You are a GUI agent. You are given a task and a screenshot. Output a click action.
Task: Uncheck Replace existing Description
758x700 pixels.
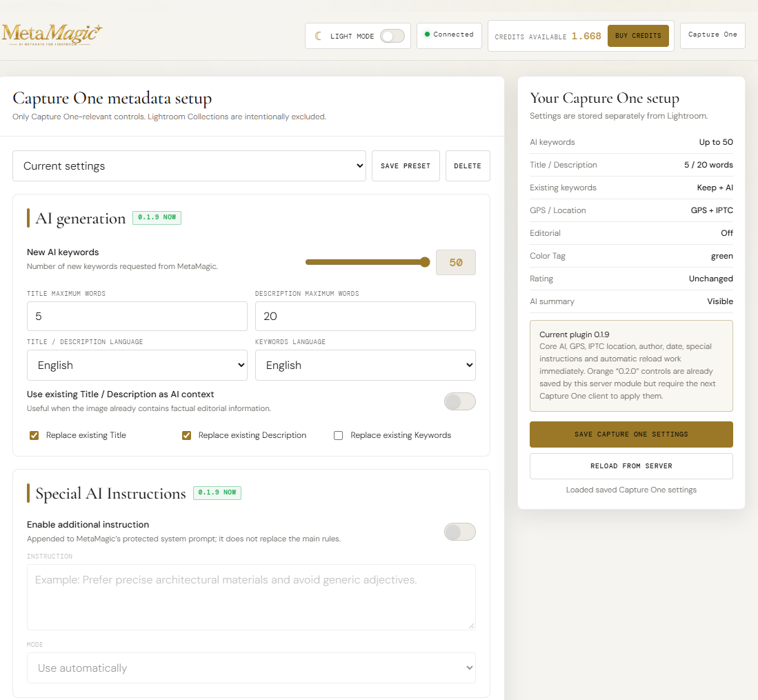187,436
